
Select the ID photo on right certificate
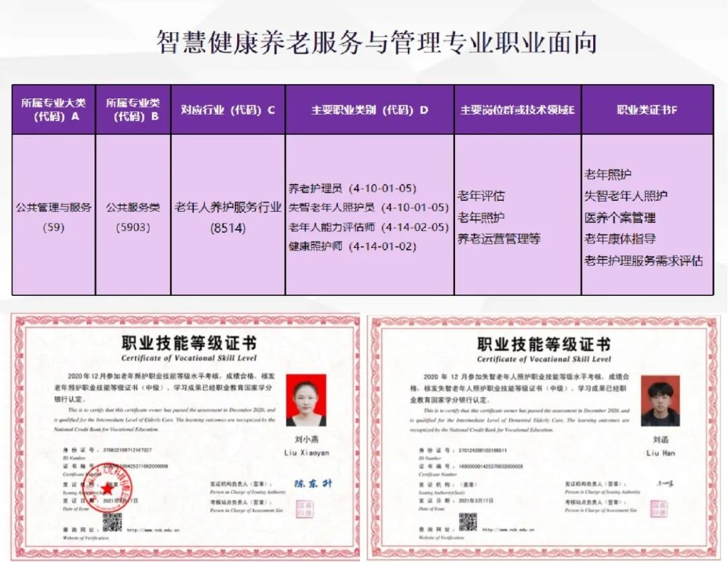[x=660, y=401]
